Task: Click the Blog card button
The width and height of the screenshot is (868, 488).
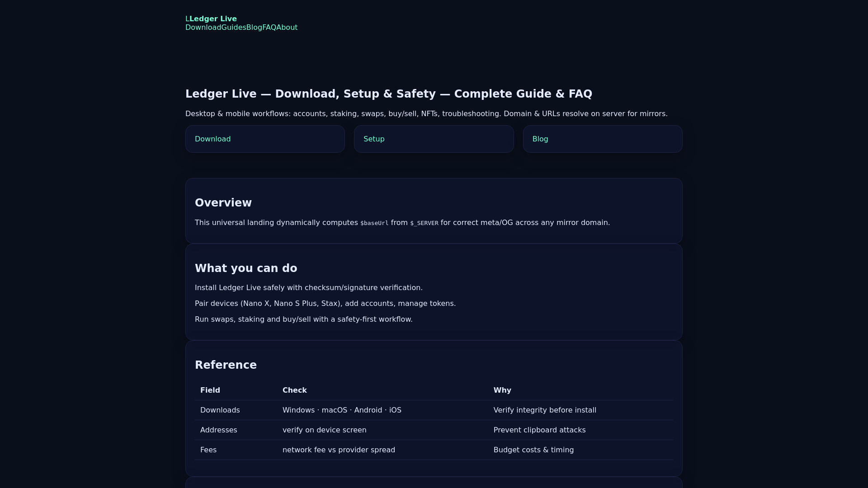Action: point(603,139)
